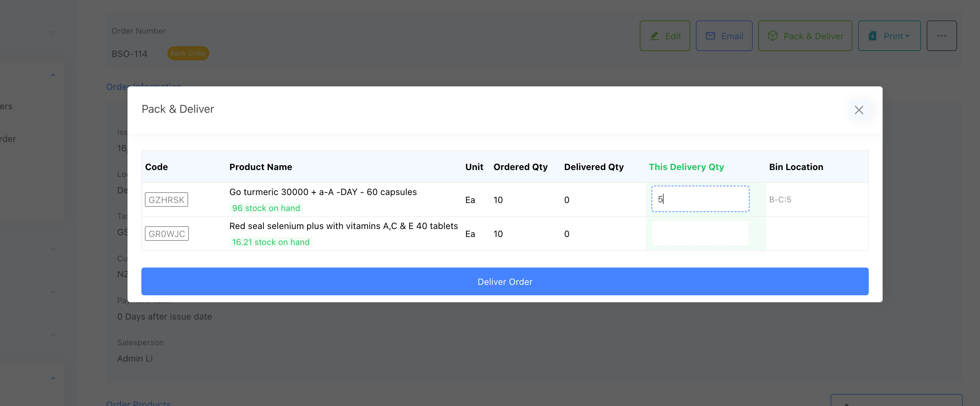Click the Print document icon
Screen dimensions: 980x406
[872, 36]
